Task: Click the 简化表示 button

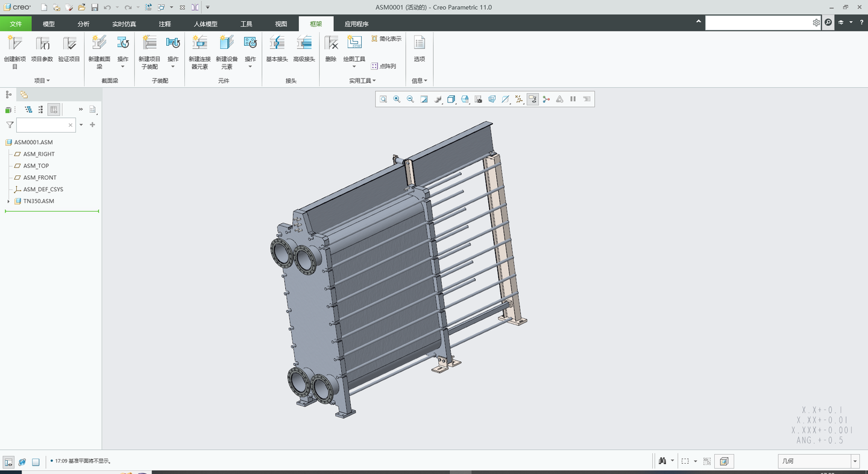Action: 386,39
